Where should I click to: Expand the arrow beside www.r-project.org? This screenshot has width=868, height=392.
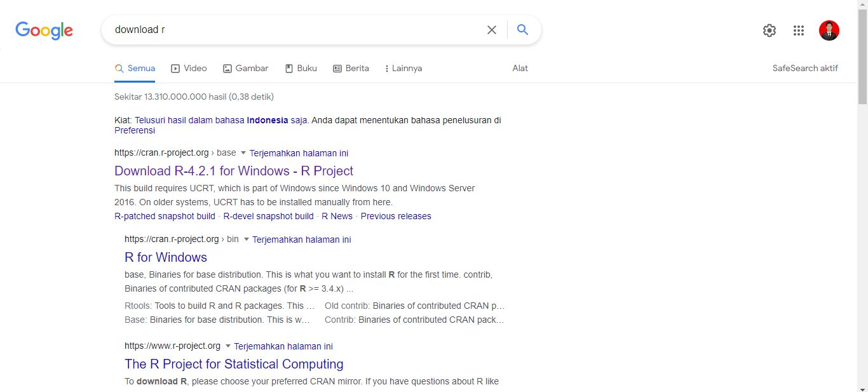pyautogui.click(x=227, y=346)
